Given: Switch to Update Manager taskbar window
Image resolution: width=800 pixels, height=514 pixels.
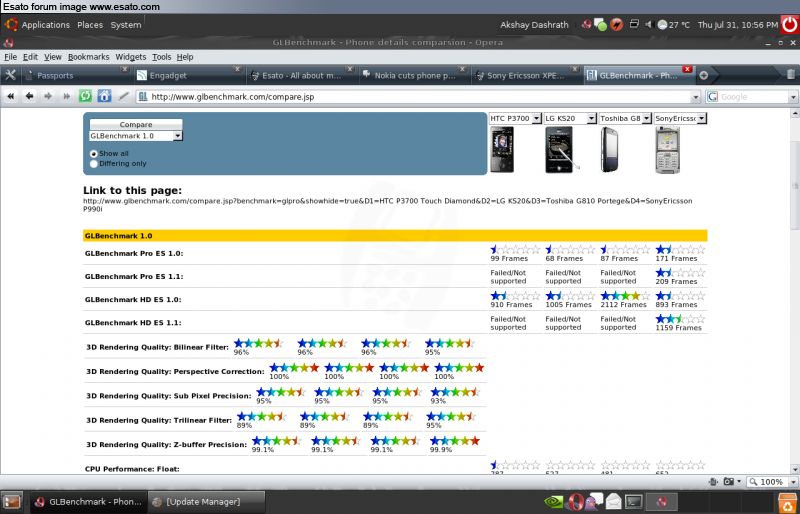Looking at the screenshot, I should coord(207,502).
